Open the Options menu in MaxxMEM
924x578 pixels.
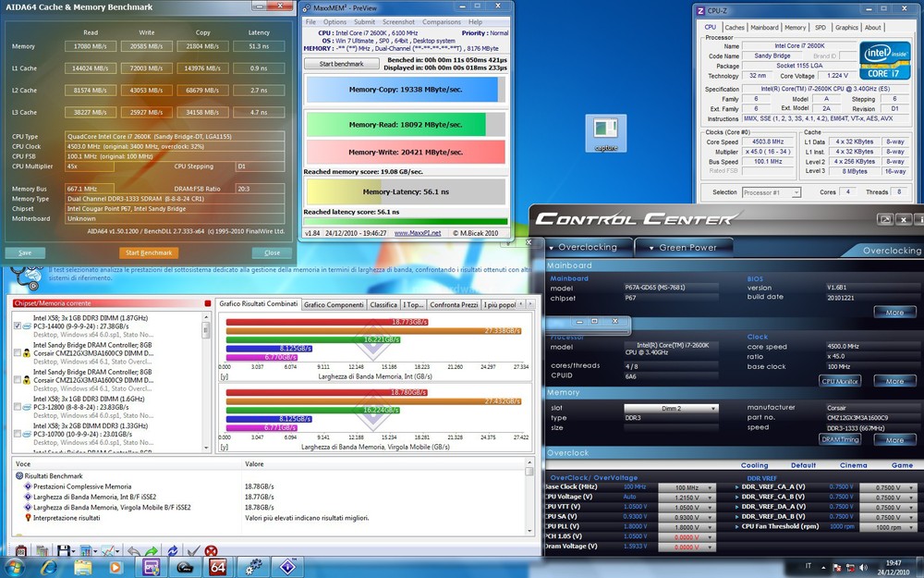click(334, 22)
